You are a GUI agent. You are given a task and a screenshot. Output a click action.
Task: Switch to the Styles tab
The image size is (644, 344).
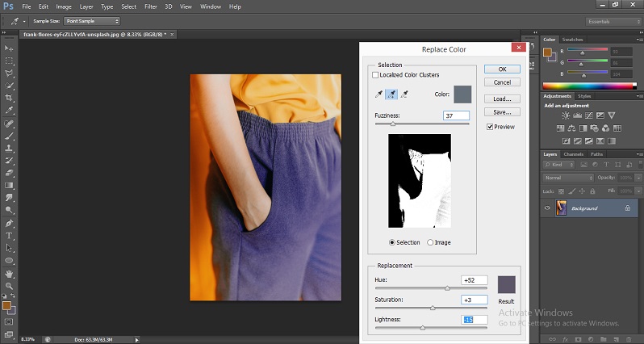click(584, 96)
